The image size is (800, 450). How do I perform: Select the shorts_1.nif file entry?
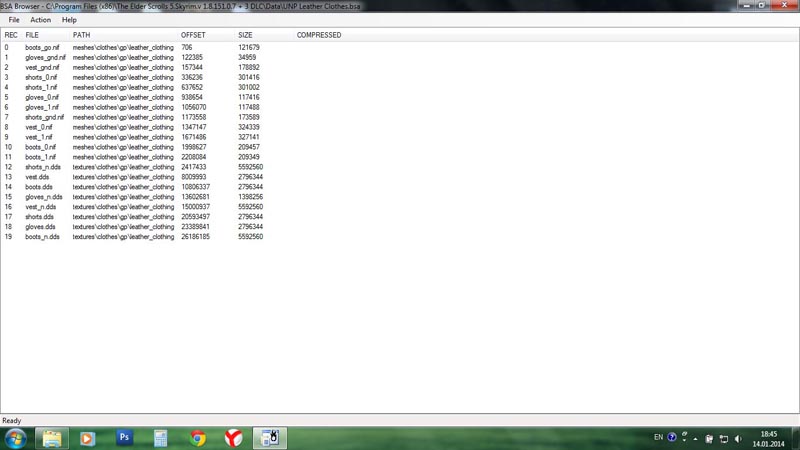click(41, 87)
